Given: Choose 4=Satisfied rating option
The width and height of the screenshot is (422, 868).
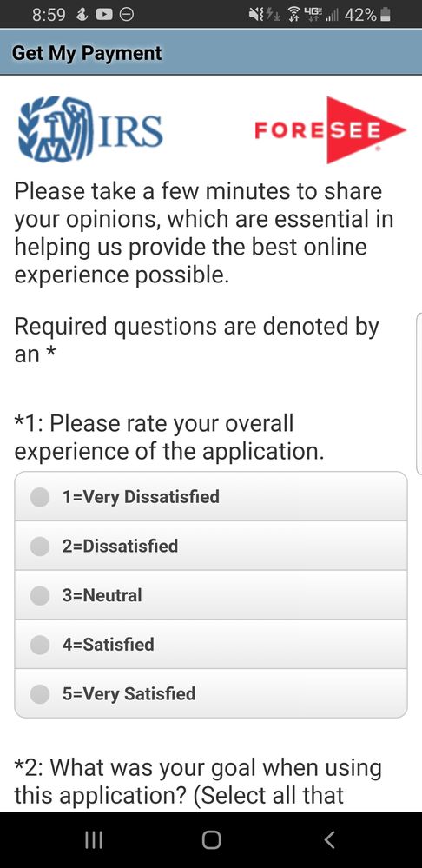Looking at the screenshot, I should 211,645.
